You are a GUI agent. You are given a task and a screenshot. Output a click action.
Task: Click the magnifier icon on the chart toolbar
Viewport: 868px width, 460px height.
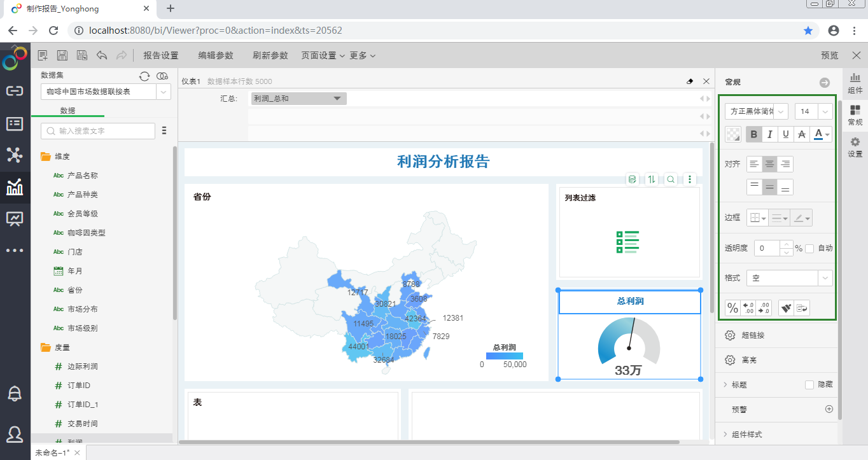pos(670,179)
